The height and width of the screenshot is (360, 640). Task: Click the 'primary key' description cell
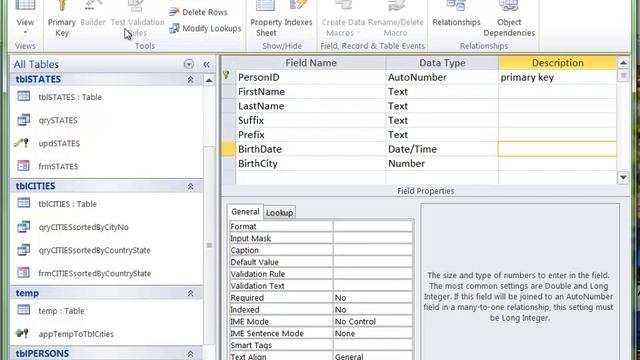[557, 77]
